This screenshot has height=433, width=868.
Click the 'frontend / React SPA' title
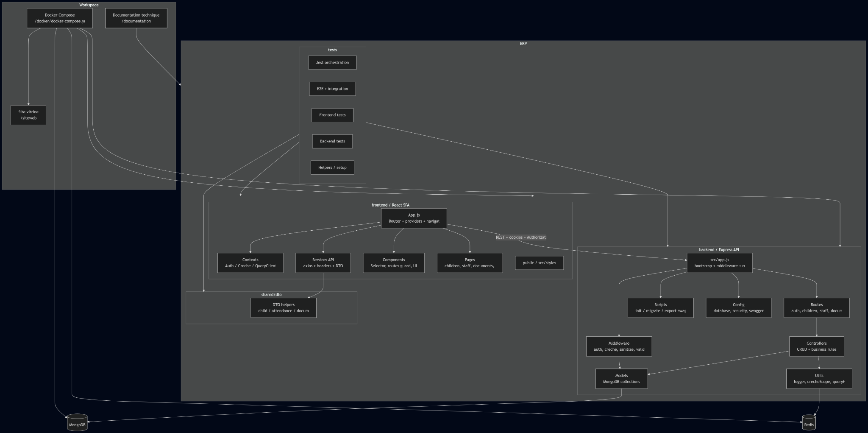tap(390, 205)
